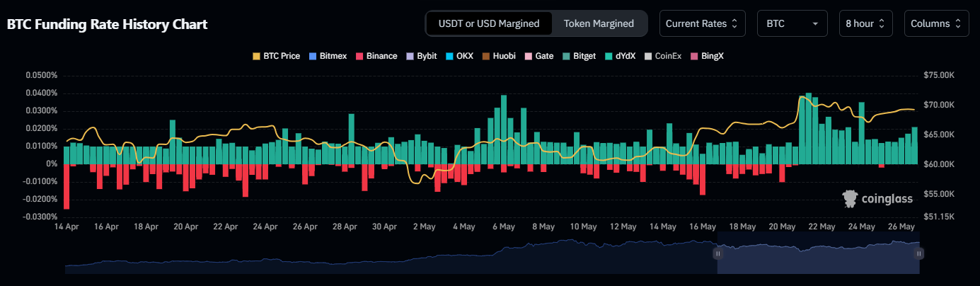Toggle OKX legend series
Image resolution: width=980 pixels, height=286 pixels.
[459, 55]
